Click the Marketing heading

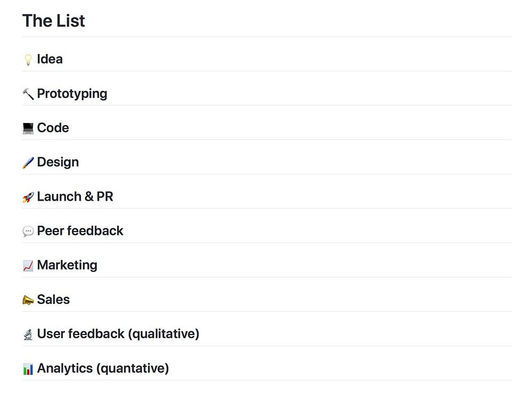point(67,265)
